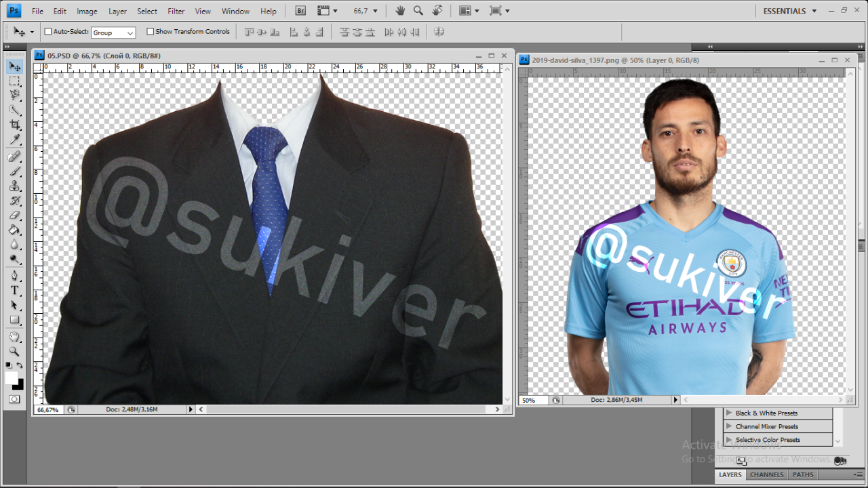
Task: Click Align Left Edges in options bar
Action: click(x=294, y=32)
